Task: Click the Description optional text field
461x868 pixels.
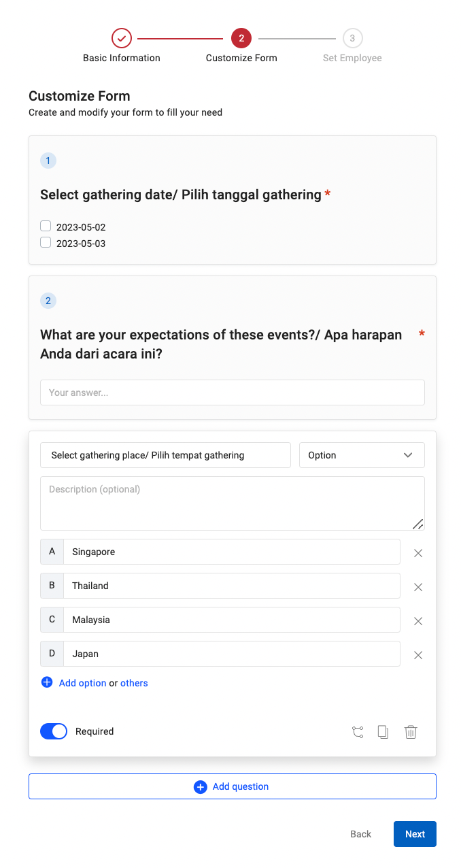Action: 232,502
